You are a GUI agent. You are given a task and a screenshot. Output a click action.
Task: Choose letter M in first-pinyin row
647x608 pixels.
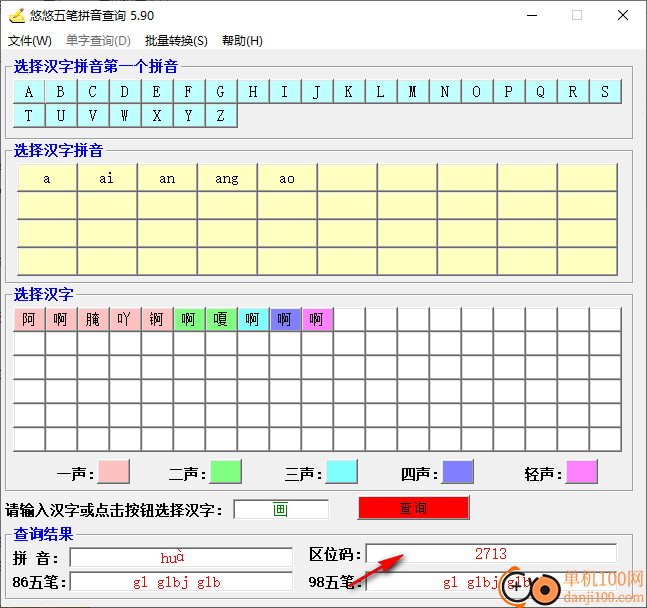[413, 91]
